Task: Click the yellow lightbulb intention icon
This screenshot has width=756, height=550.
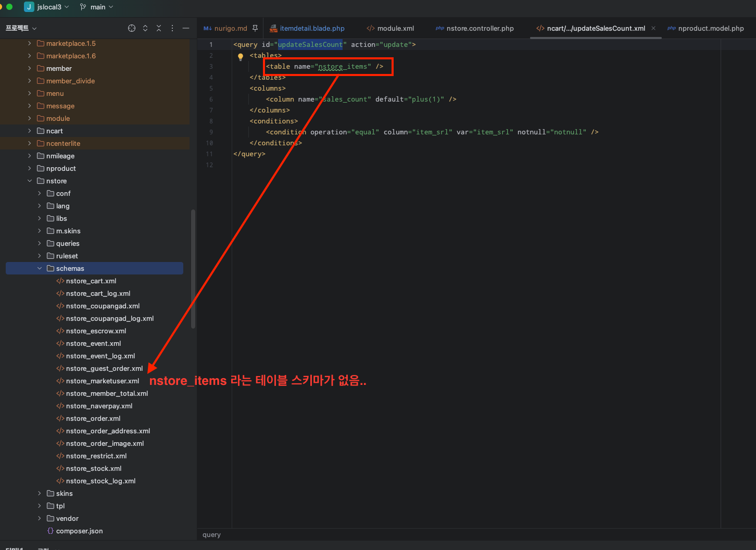Action: [241, 57]
